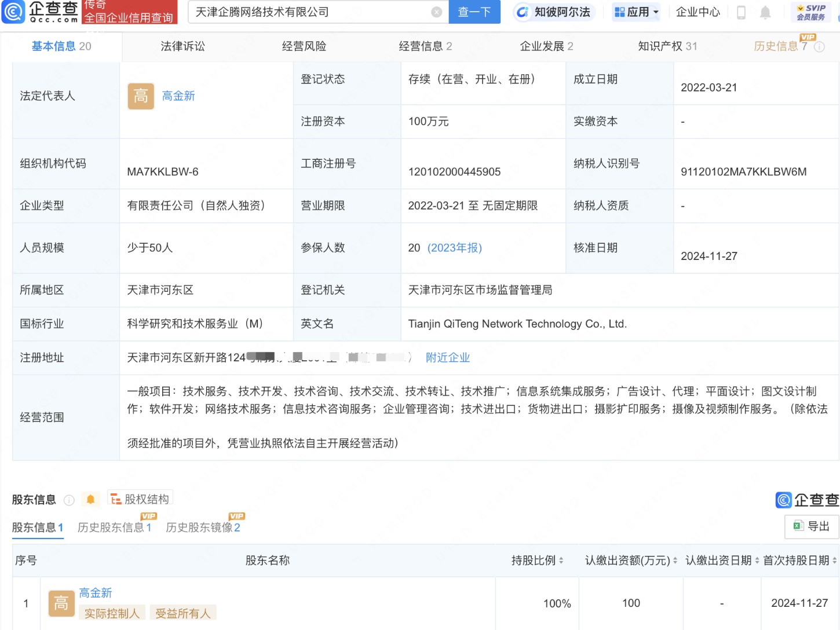
Task: Open the 附近企业 link
Action: click(447, 358)
